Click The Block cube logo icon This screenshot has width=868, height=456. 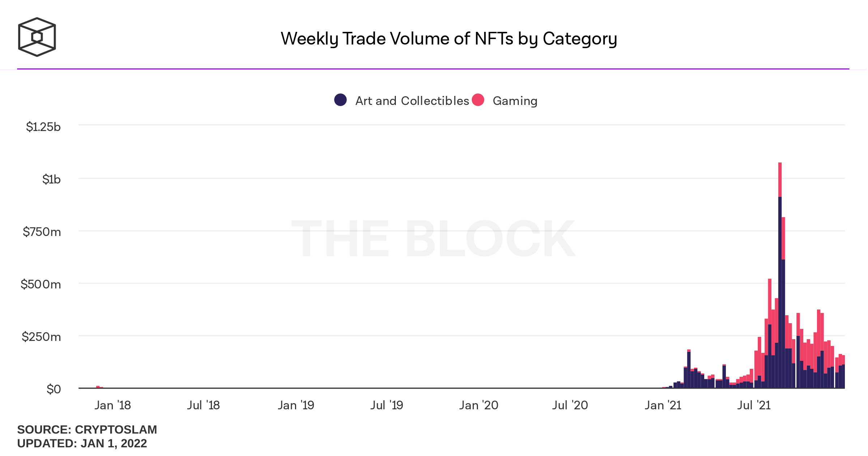pos(37,37)
